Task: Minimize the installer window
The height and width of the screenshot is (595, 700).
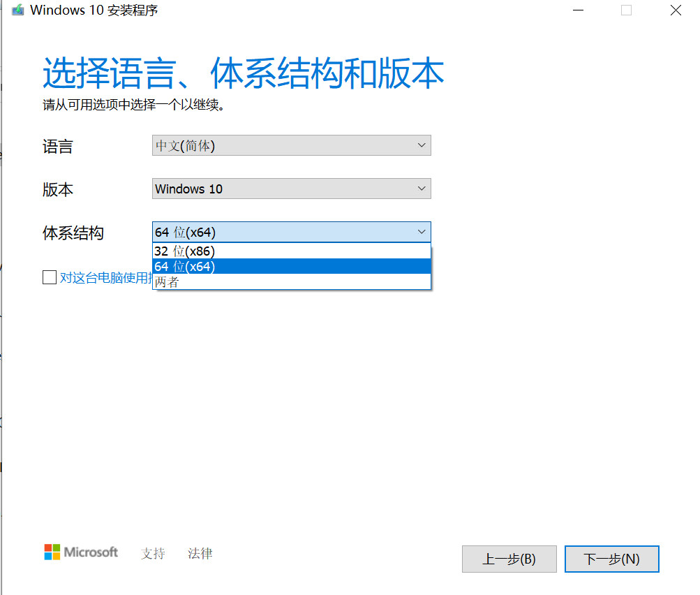Action: (x=578, y=10)
